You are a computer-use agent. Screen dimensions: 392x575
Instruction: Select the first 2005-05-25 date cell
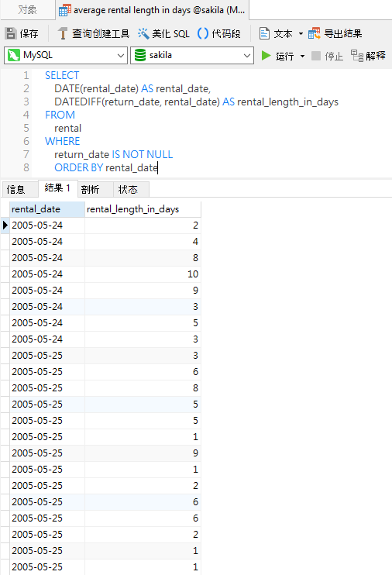47,356
